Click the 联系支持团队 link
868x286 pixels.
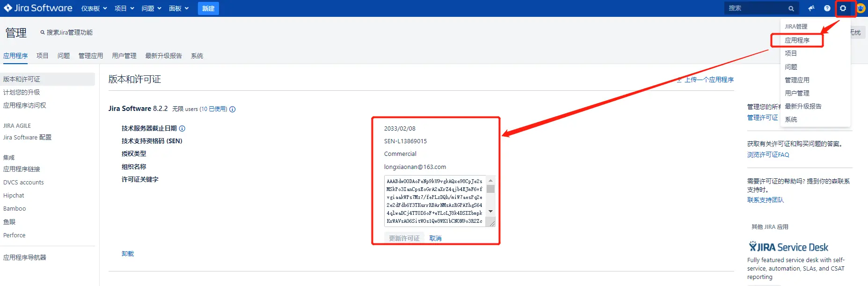[x=766, y=200]
